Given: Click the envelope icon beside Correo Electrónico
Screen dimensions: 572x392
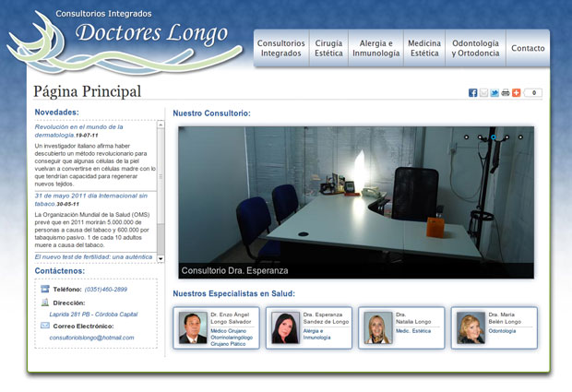Looking at the screenshot, I should (45, 326).
